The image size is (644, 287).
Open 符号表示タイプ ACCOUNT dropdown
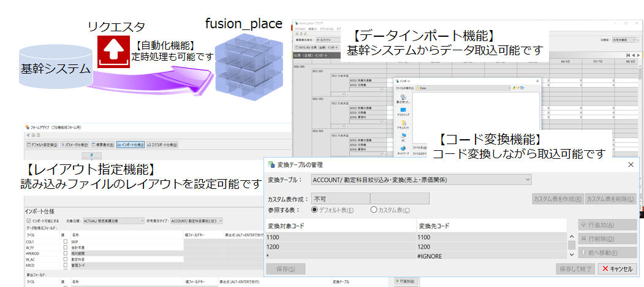[x=196, y=221]
